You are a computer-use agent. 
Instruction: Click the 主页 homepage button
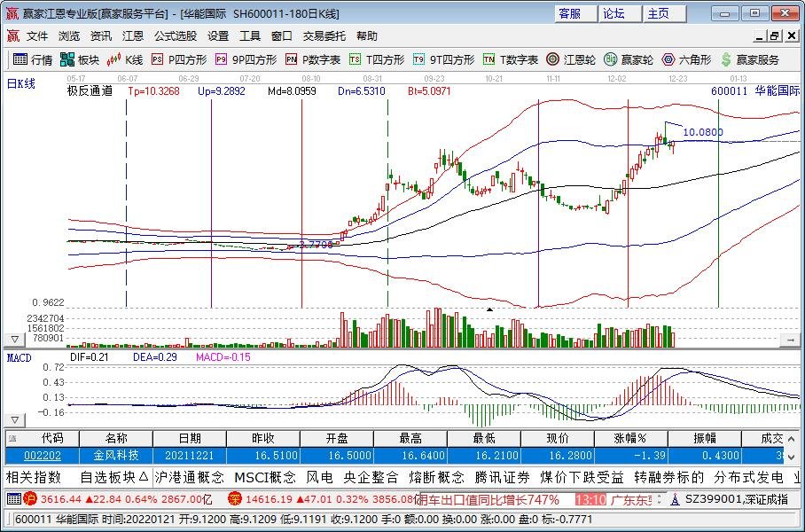664,13
